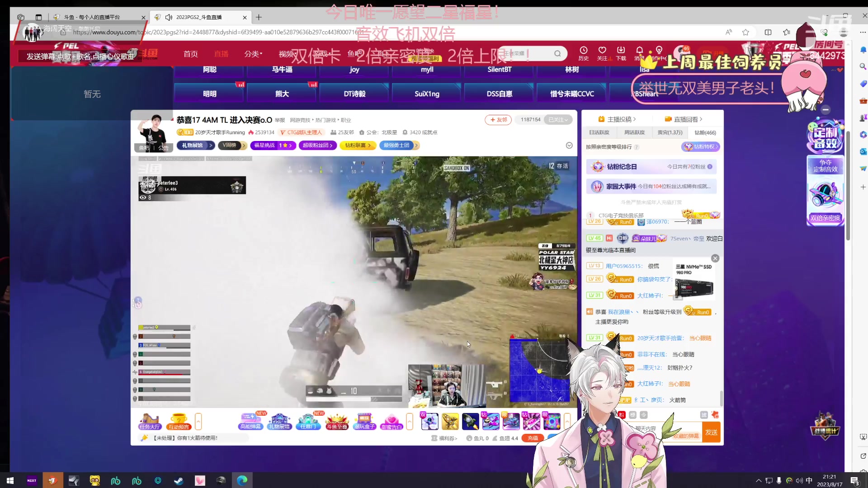Viewport: 868px width, 488px height.
Task: Expand the streamer info chevron
Action: tap(569, 145)
